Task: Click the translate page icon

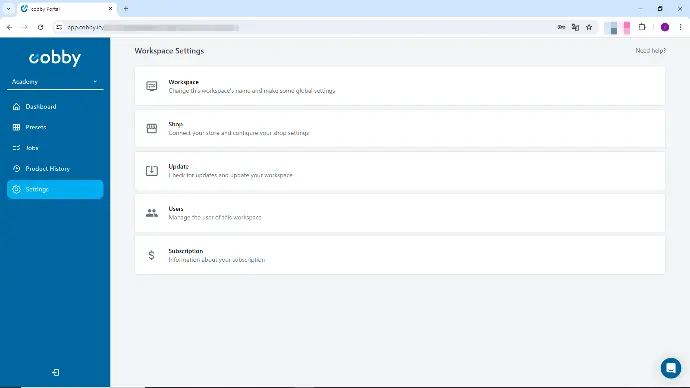Action: pyautogui.click(x=575, y=27)
